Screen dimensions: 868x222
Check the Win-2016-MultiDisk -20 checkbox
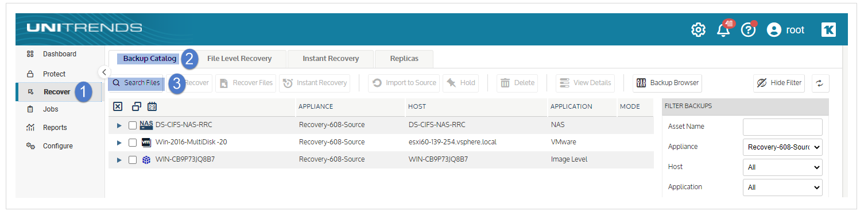tap(133, 143)
